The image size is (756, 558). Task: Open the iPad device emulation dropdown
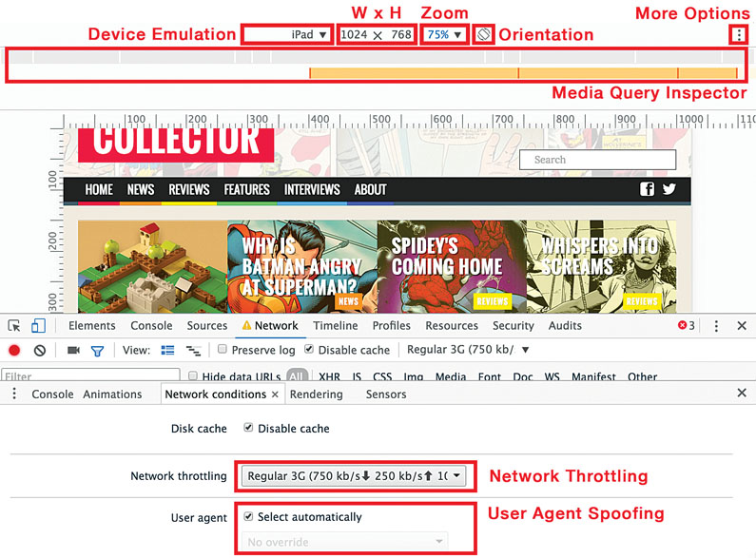point(287,34)
